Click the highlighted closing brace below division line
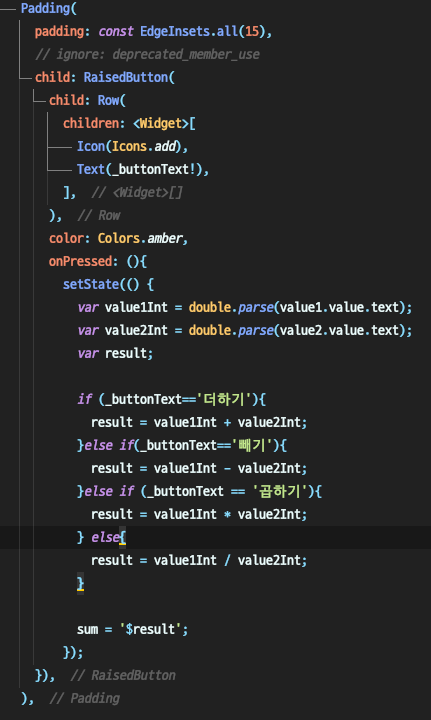The width and height of the screenshot is (431, 720). point(80,583)
